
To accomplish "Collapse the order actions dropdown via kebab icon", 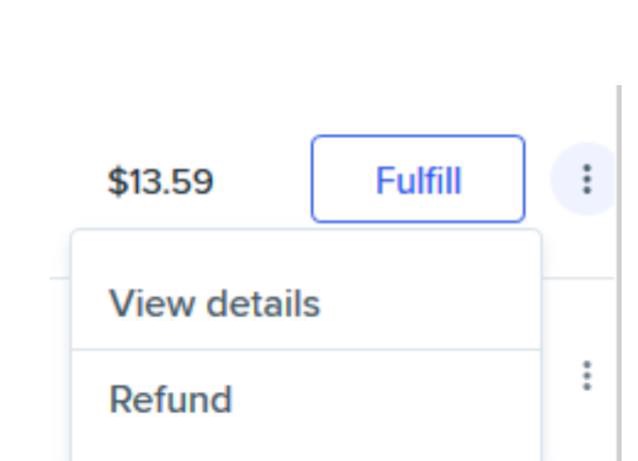I will pyautogui.click(x=586, y=180).
